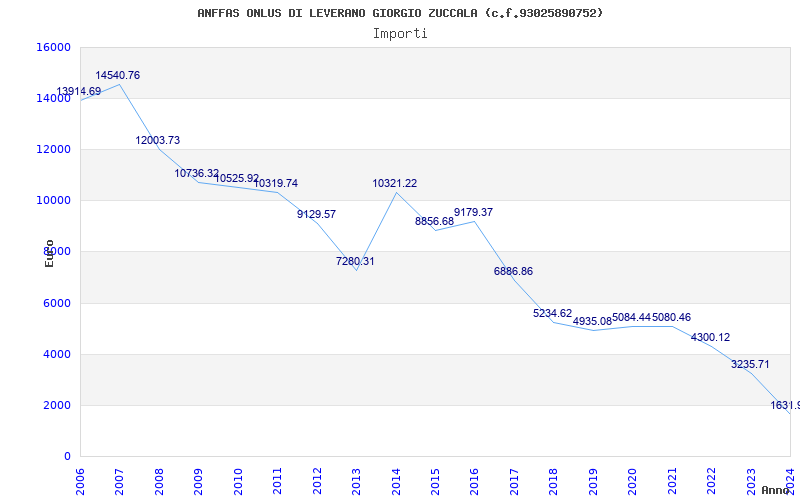Select data label 4935.08
Image resolution: width=800 pixels, height=500 pixels.
pos(592,321)
